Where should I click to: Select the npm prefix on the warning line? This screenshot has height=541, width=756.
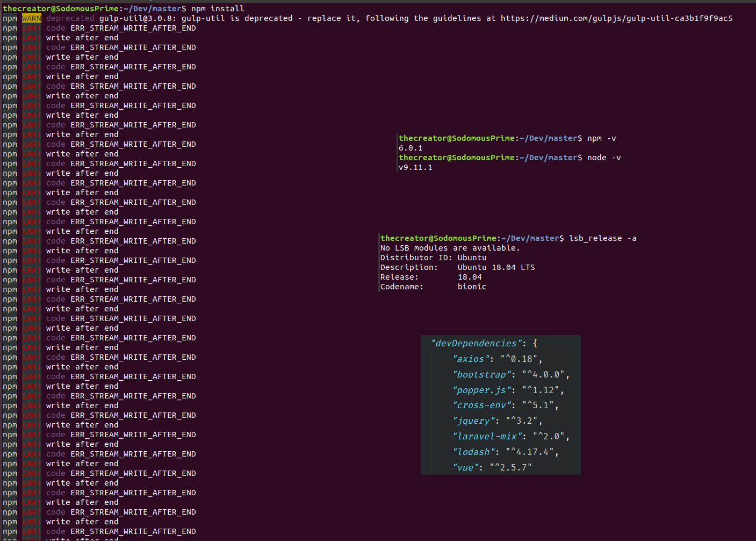coord(10,18)
